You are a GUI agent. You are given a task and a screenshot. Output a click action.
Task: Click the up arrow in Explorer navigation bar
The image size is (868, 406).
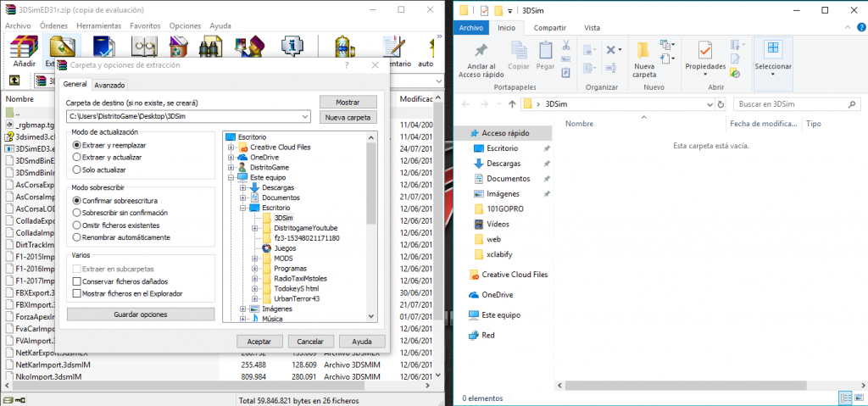(512, 104)
